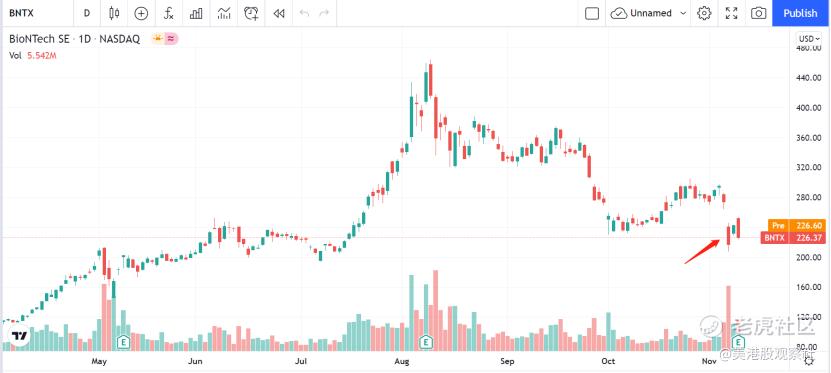
Task: Take a chart snapshot with camera icon
Action: (759, 13)
